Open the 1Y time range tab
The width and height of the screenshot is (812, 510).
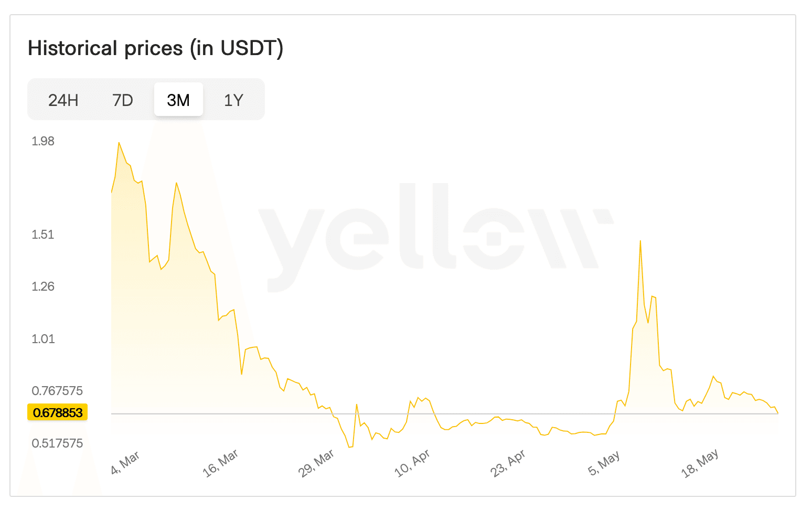click(233, 100)
